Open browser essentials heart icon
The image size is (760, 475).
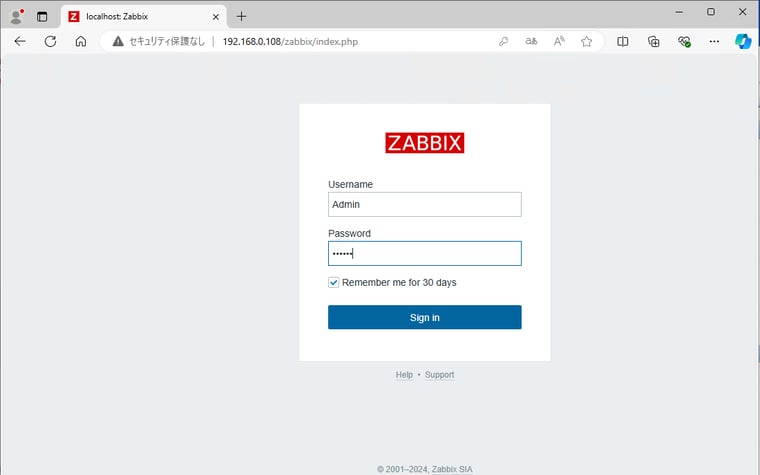pyautogui.click(x=684, y=42)
